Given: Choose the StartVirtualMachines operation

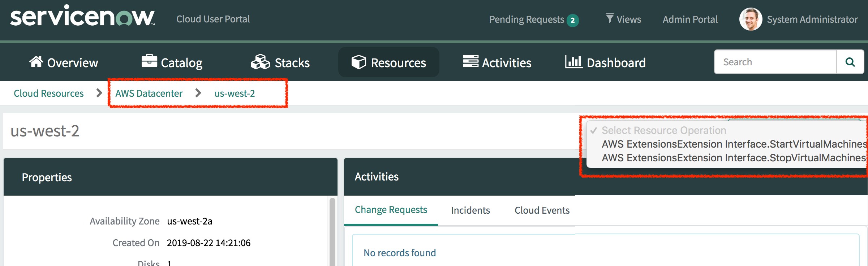Looking at the screenshot, I should tap(726, 144).
